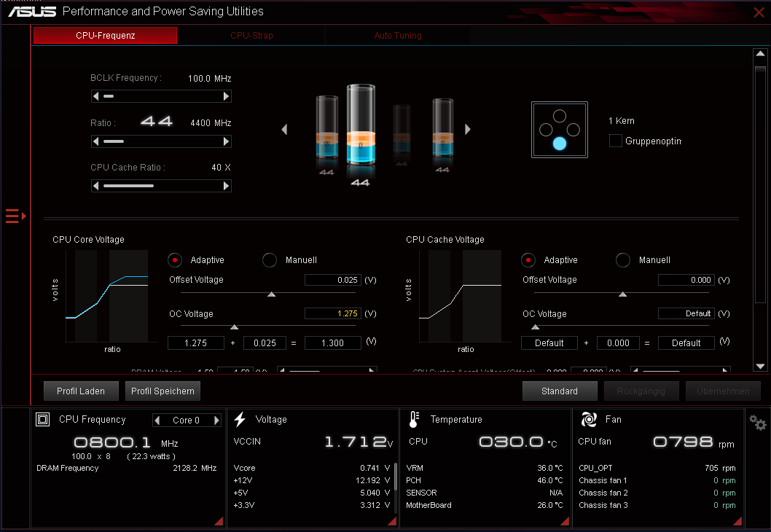
Task: Click the CPU Cache OC Voltage Default field
Action: (x=686, y=313)
